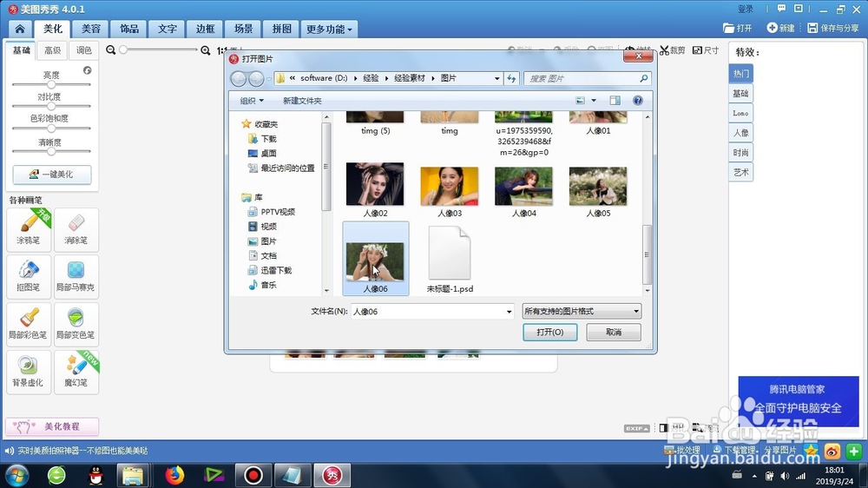Click the zoom in magnifier icon
Image resolution: width=868 pixels, height=488 pixels.
(206, 50)
